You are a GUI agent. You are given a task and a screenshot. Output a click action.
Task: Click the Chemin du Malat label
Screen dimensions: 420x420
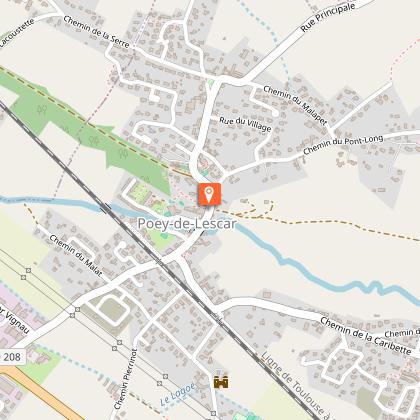[76, 255]
